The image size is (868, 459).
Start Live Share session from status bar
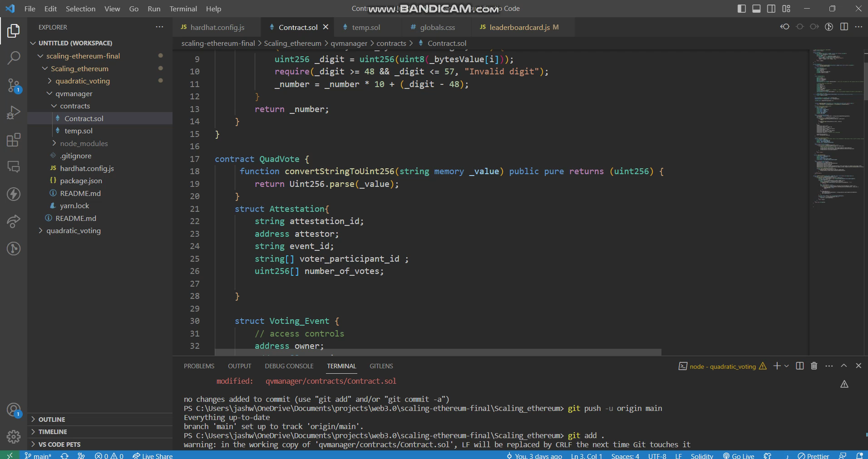point(153,456)
